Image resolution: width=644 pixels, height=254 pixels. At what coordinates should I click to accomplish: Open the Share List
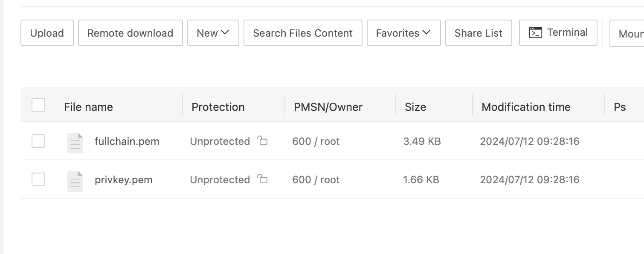tap(479, 33)
